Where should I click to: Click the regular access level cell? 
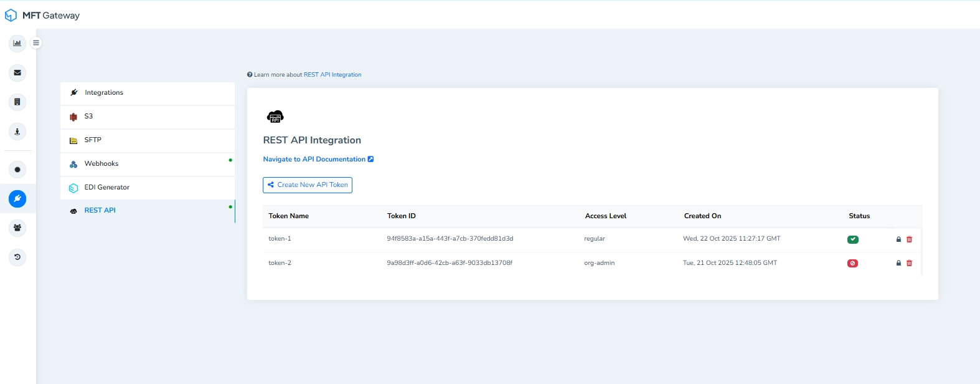click(595, 239)
